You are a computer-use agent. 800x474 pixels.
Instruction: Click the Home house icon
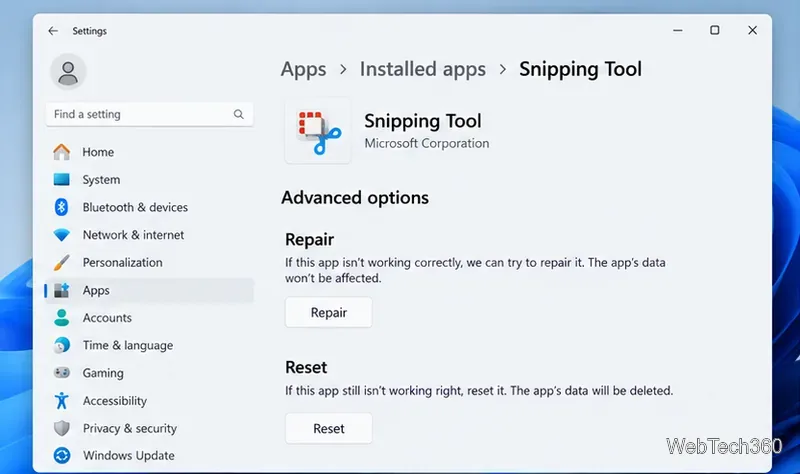point(62,152)
